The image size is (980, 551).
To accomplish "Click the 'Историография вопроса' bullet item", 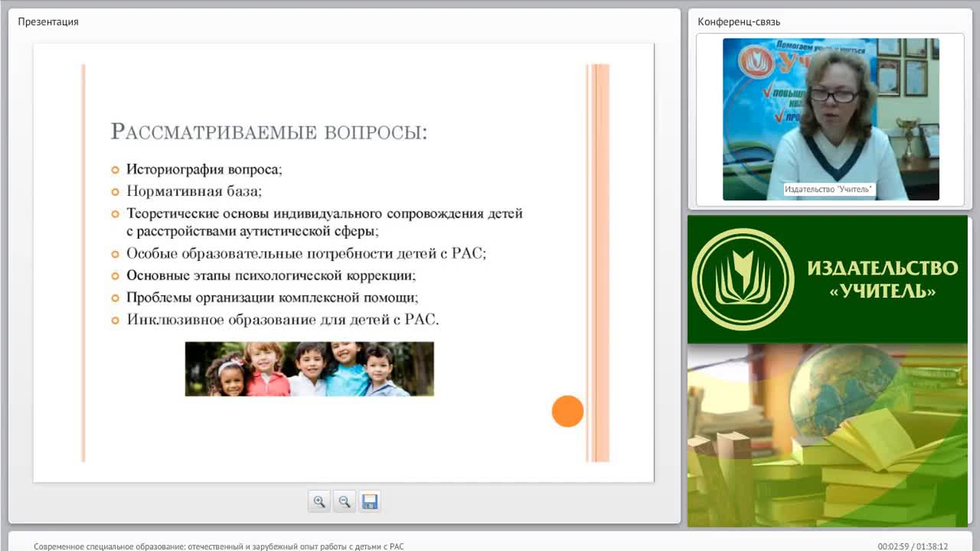I will [204, 169].
